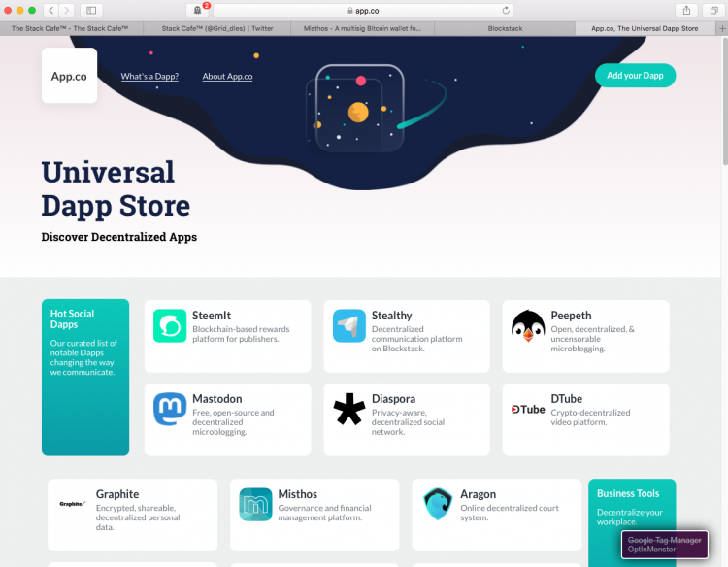Open the Mastodon title link

tap(216, 399)
